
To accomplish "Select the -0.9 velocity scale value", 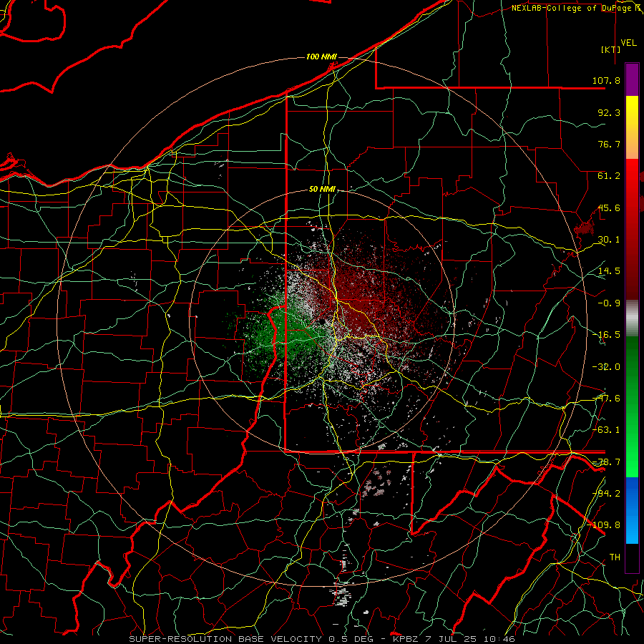I will [x=609, y=303].
